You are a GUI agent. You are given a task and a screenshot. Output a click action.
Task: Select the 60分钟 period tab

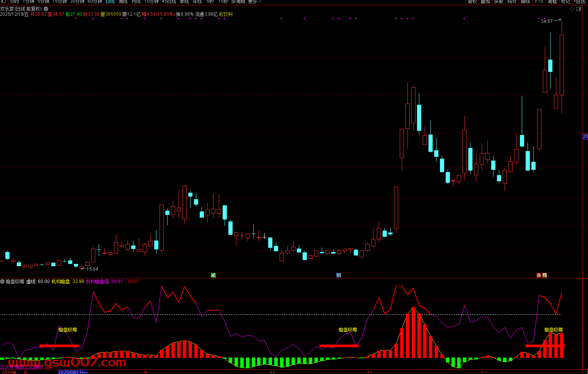pyautogui.click(x=95, y=2)
